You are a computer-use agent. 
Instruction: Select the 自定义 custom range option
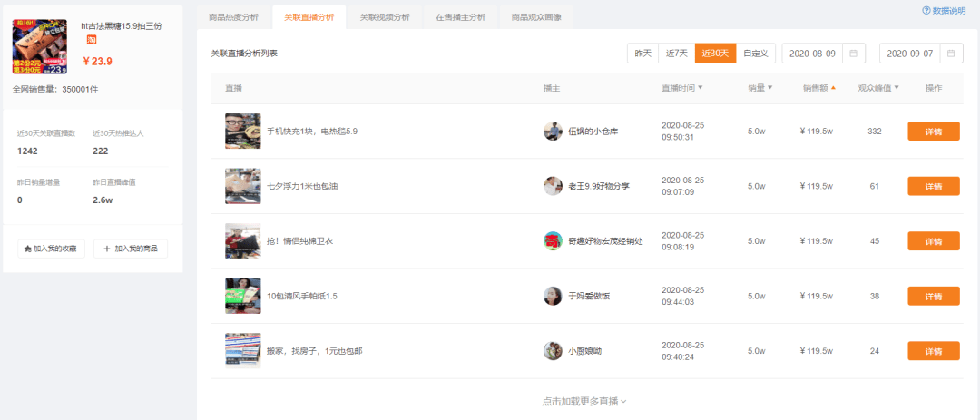tap(755, 54)
